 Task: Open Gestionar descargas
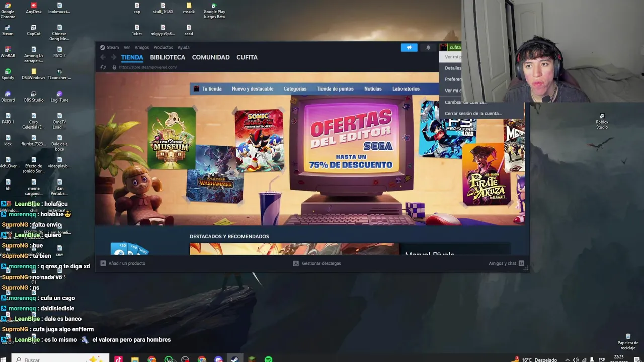click(317, 263)
